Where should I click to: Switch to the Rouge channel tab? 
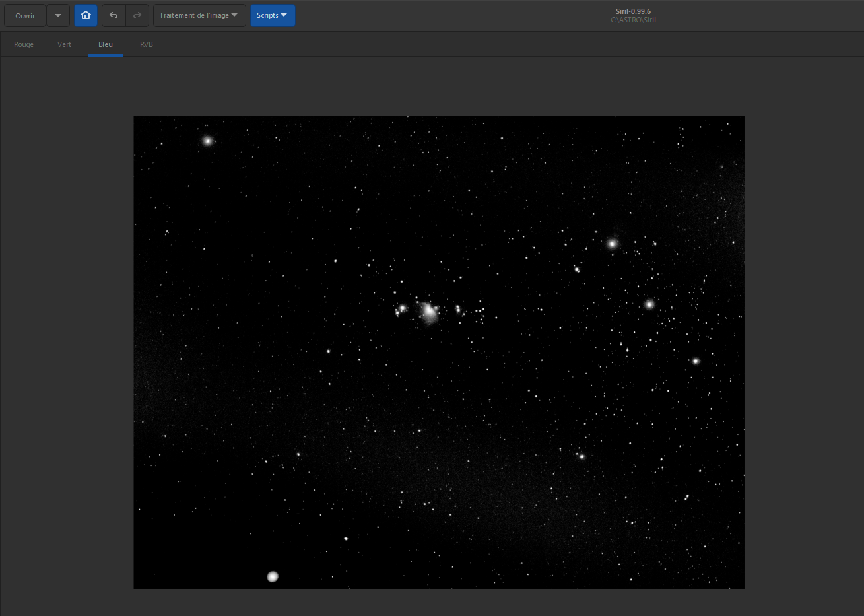pyautogui.click(x=24, y=44)
